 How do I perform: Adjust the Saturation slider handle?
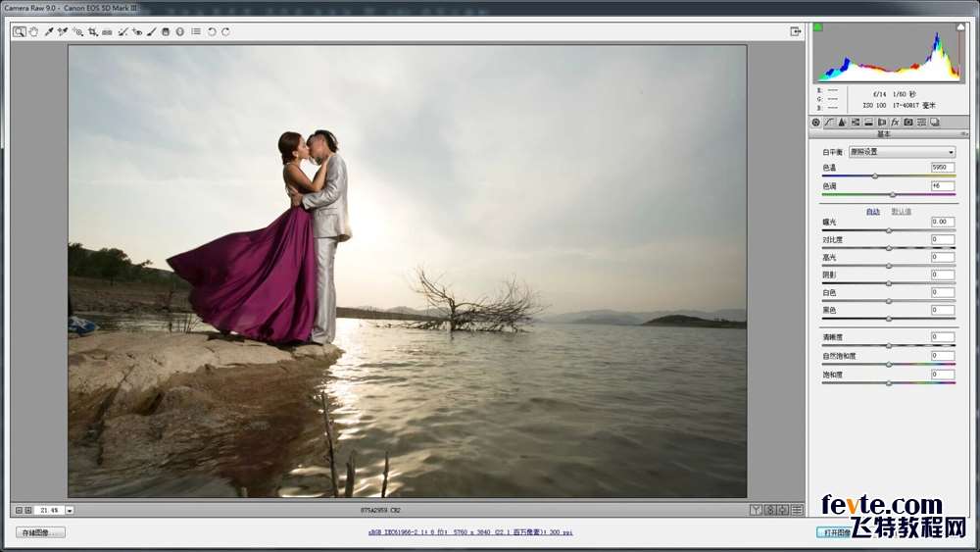point(889,383)
